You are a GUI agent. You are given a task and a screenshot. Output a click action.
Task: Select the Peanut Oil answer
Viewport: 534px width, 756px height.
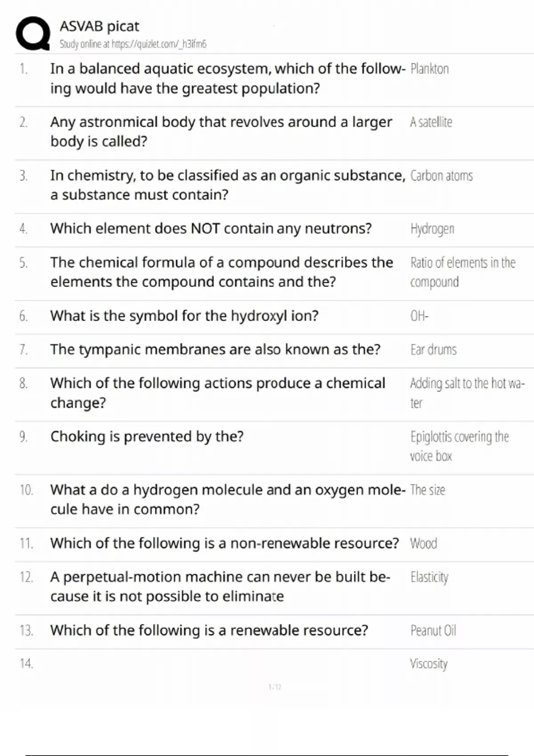433,631
